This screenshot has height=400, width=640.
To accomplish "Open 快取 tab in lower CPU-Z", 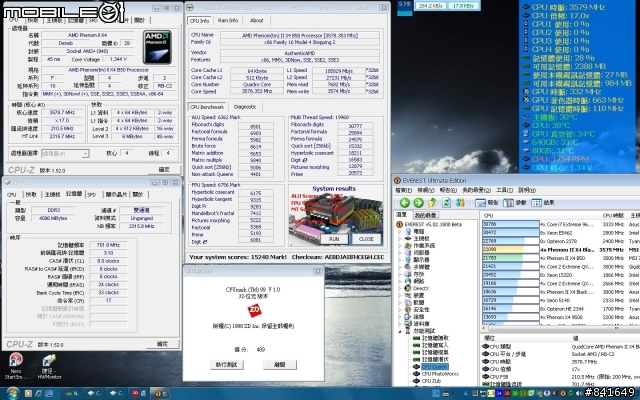I will coord(31,195).
